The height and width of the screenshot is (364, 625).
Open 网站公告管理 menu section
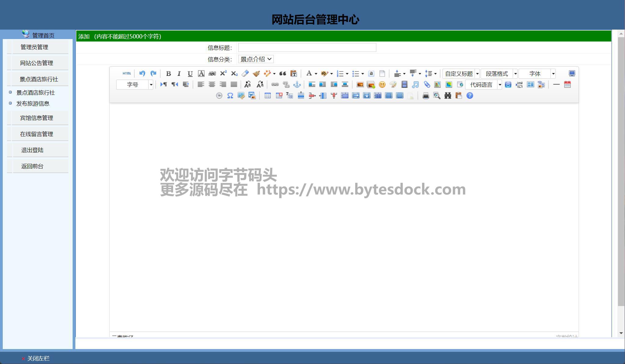click(x=37, y=63)
